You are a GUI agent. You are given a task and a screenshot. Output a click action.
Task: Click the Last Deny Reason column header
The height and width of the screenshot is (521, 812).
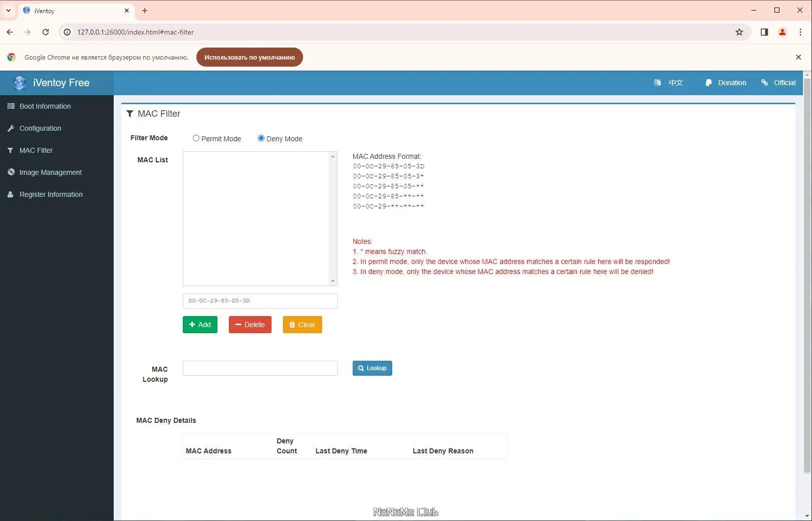pos(443,451)
